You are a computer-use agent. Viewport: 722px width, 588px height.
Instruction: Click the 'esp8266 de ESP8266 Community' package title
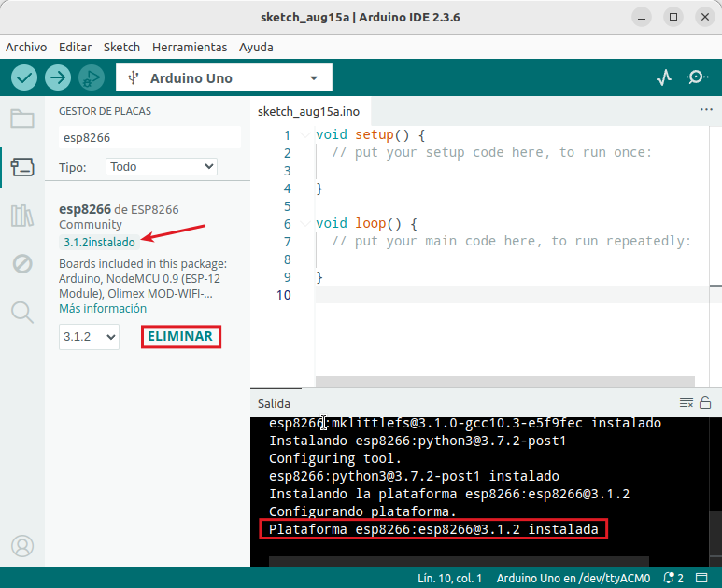[x=119, y=217]
